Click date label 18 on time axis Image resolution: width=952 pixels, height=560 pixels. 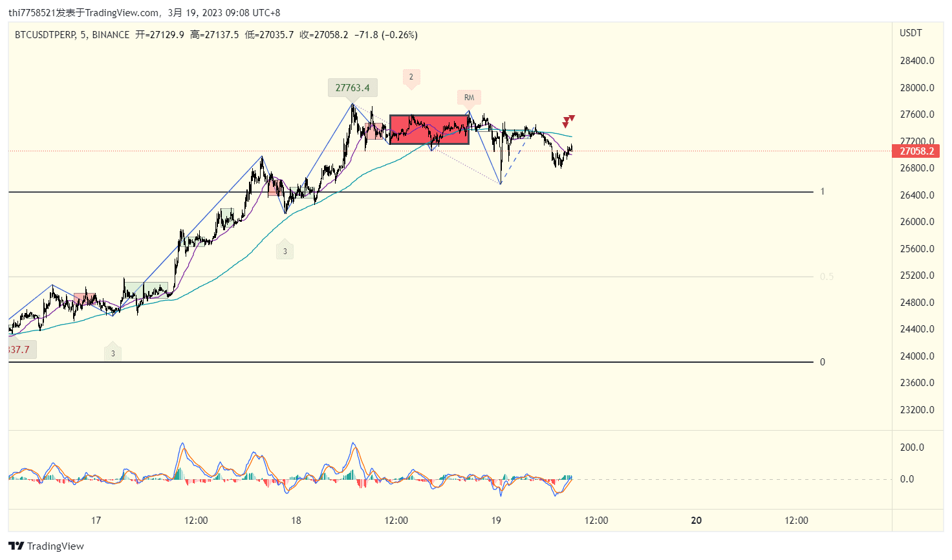pyautogui.click(x=296, y=521)
